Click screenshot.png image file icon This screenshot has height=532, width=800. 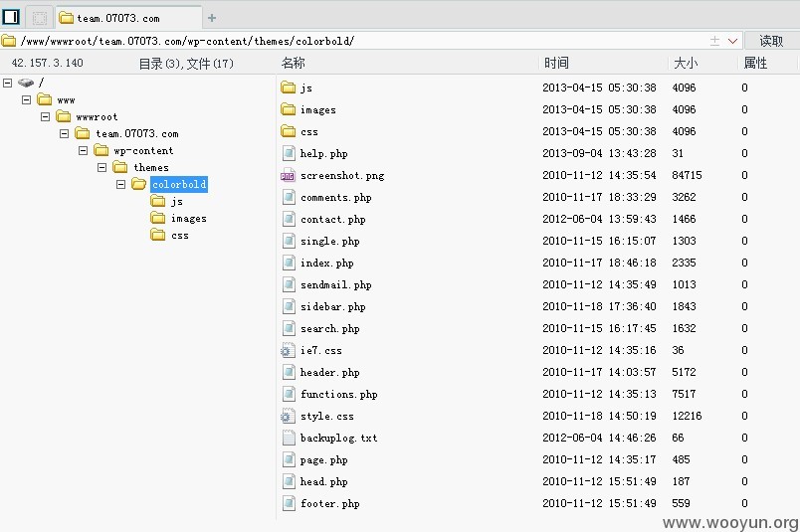pos(288,175)
